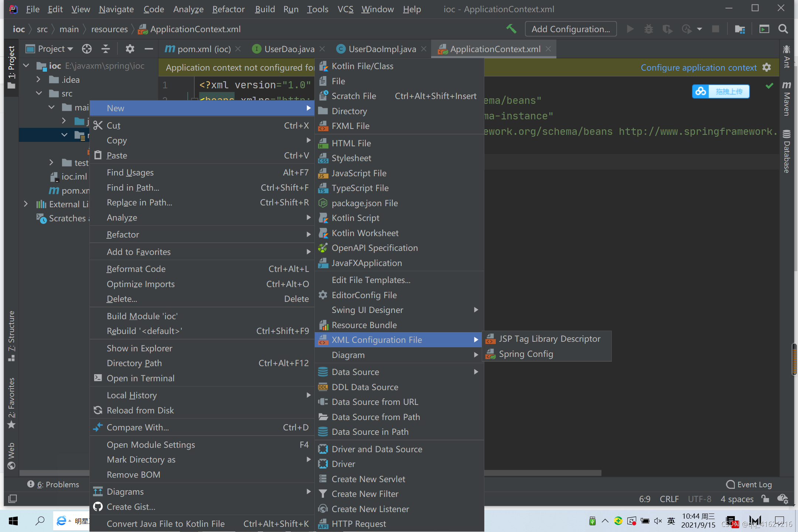Open the Maven tool window

coord(787,99)
